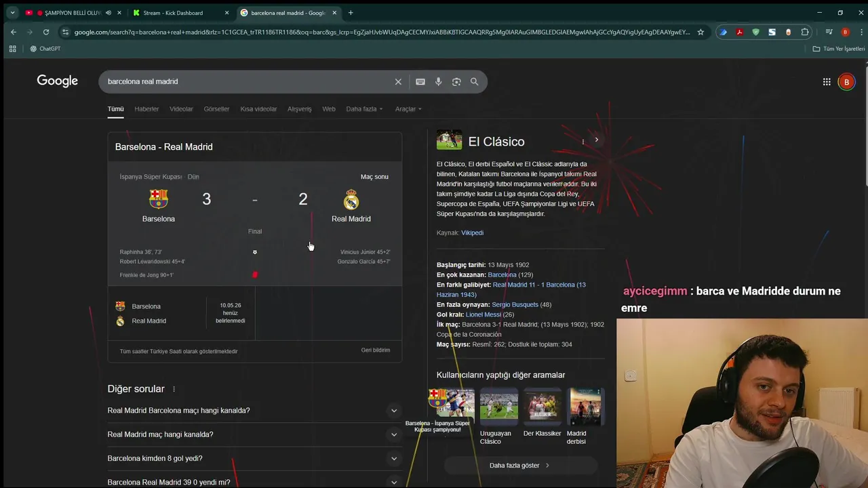Select the Alışveriş search tab
Viewport: 868px width, 488px height.
pyautogui.click(x=299, y=109)
